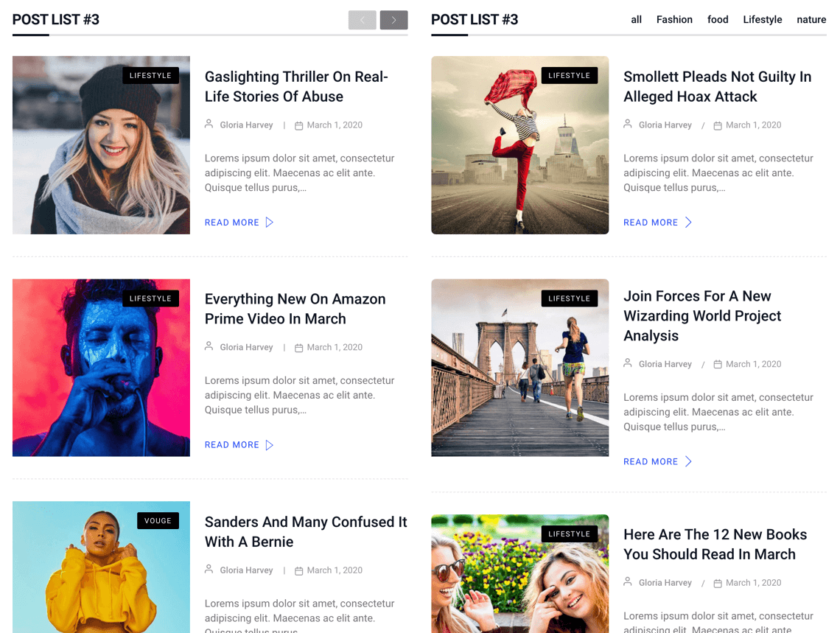Select the Lifestyle filter tab
The image size is (840, 633).
pyautogui.click(x=762, y=20)
